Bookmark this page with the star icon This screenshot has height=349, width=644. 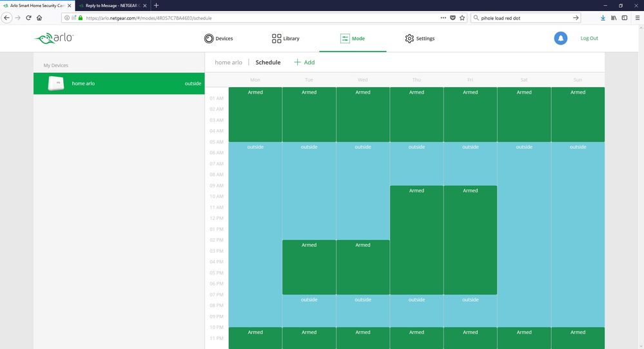(462, 17)
